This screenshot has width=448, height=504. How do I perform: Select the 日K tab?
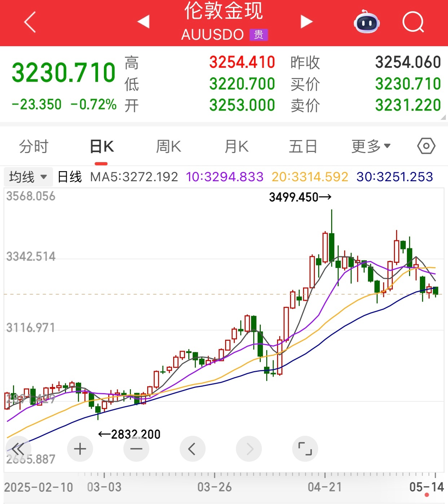coord(102,147)
